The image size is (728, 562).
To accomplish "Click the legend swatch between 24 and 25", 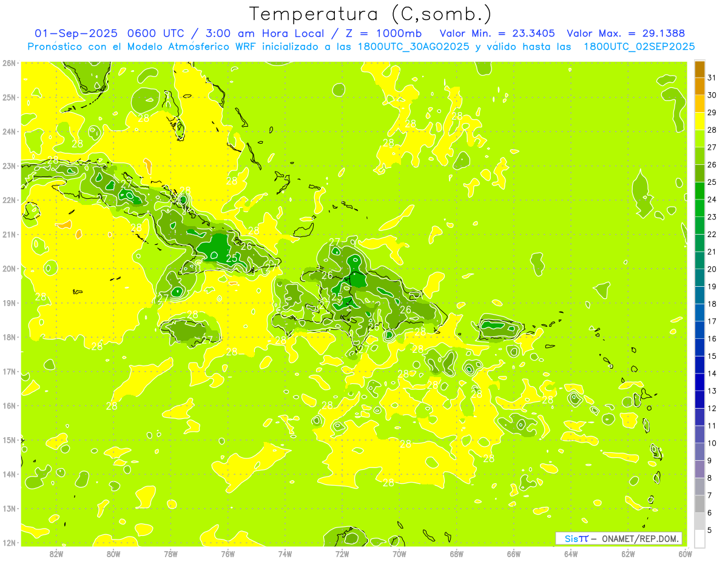I will coord(699,191).
